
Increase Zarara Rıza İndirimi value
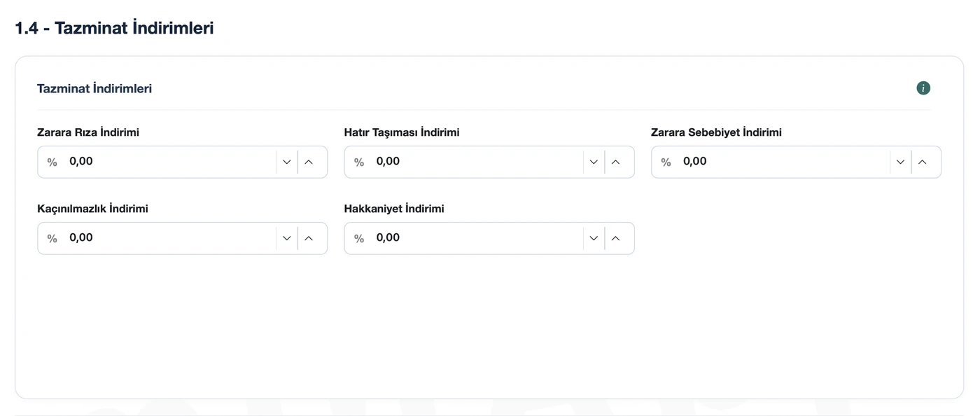coord(309,162)
